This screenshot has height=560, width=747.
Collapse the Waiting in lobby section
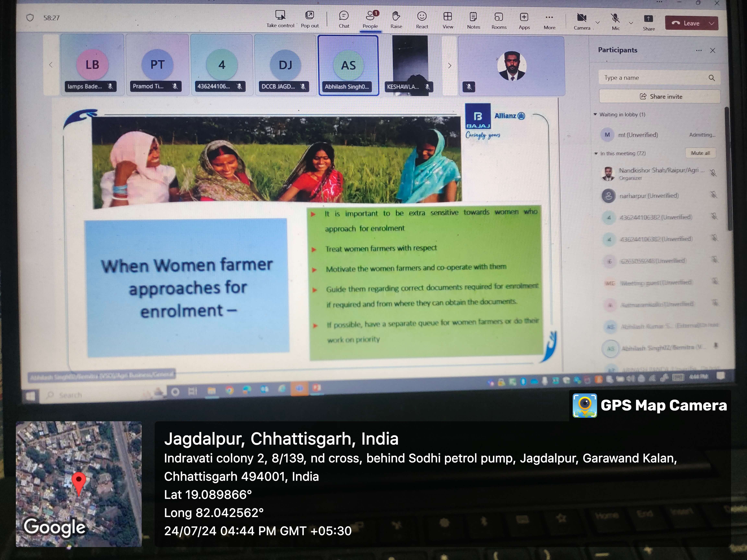pos(595,114)
